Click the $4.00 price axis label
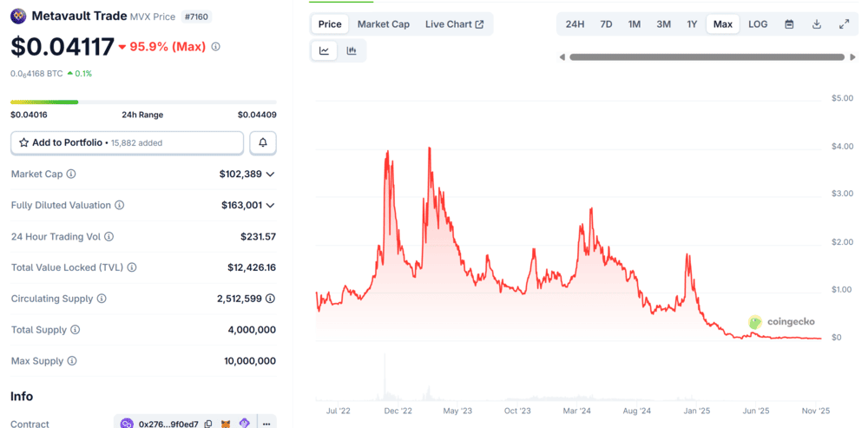This screenshot has height=428, width=868. coord(841,146)
